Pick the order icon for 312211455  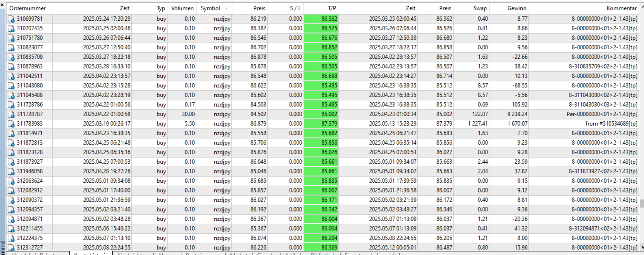(11, 228)
